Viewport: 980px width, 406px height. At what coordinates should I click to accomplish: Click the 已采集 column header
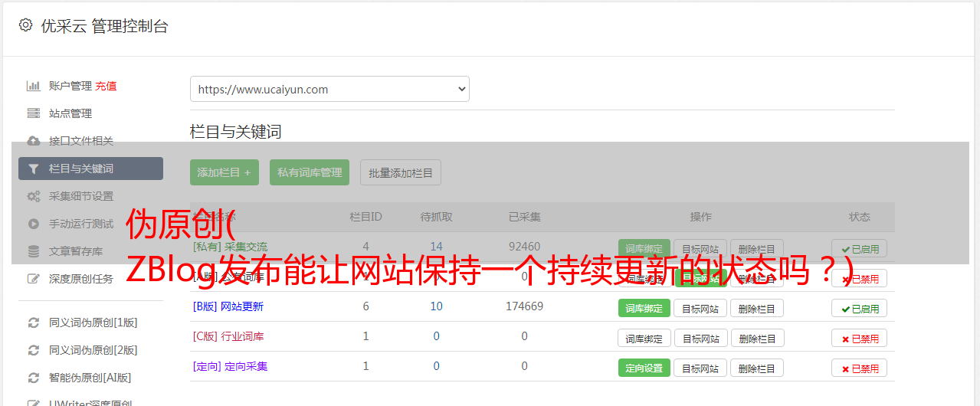[524, 217]
